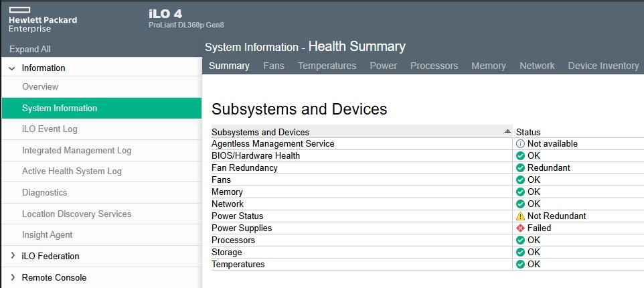Click the yellow warning icon for Power Status
The width and height of the screenshot is (644, 288).
tap(520, 216)
